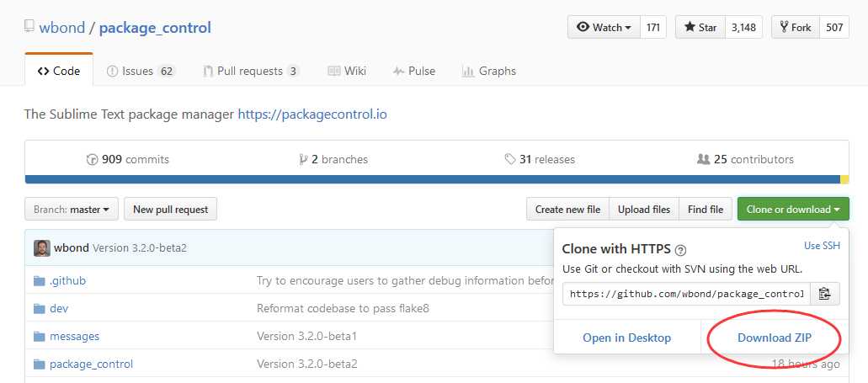Viewport: 868px width, 383px height.
Task: Click the repository book icon beside wbond
Action: [x=29, y=27]
